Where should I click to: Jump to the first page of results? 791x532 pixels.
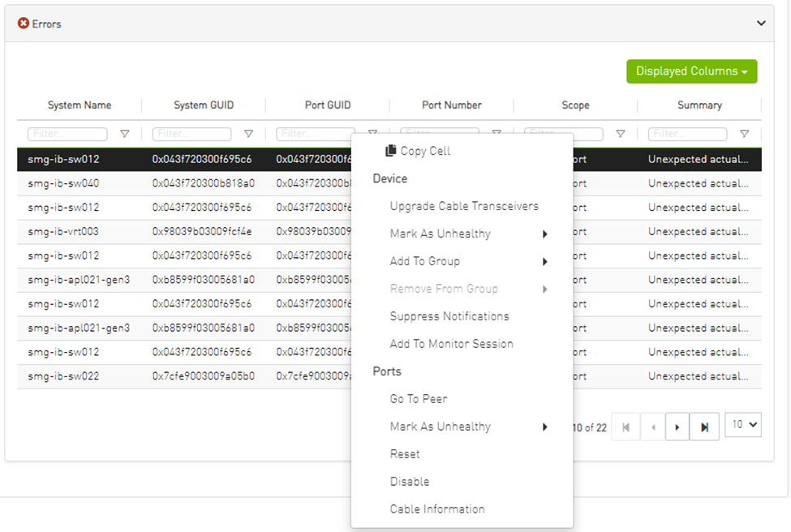625,427
